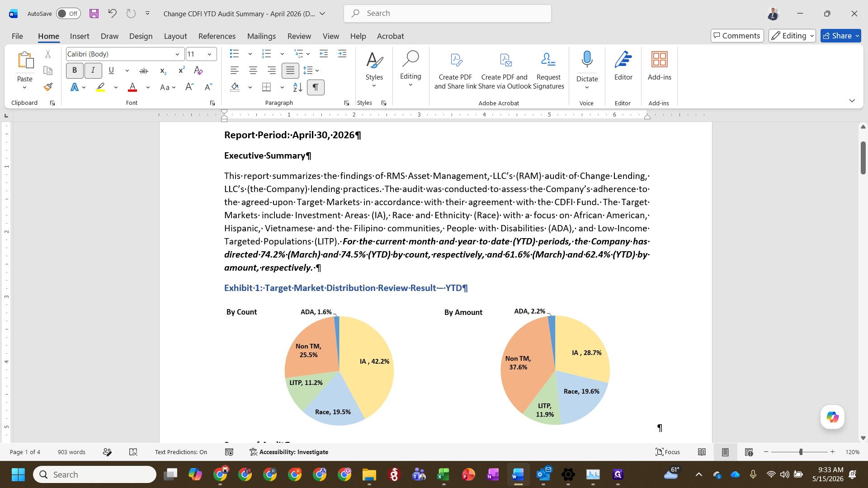
Task: Open Change Case Aa dropdown
Action: point(168,87)
